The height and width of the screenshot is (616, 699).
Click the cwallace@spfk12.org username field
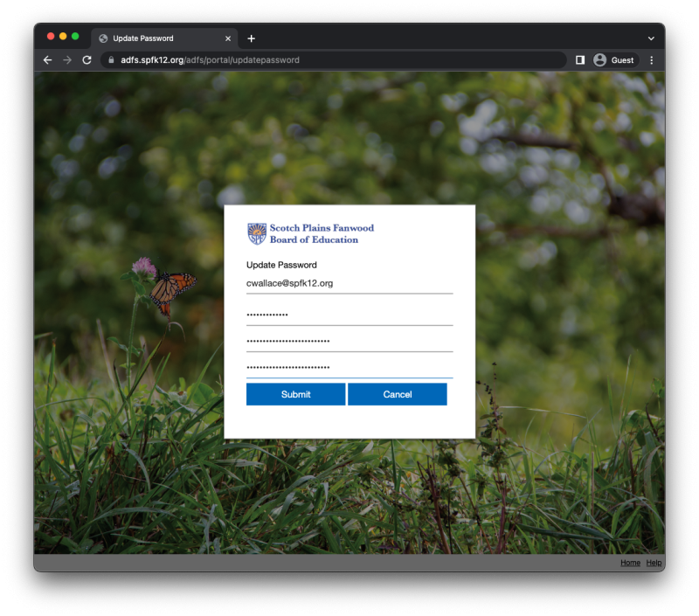(x=349, y=284)
